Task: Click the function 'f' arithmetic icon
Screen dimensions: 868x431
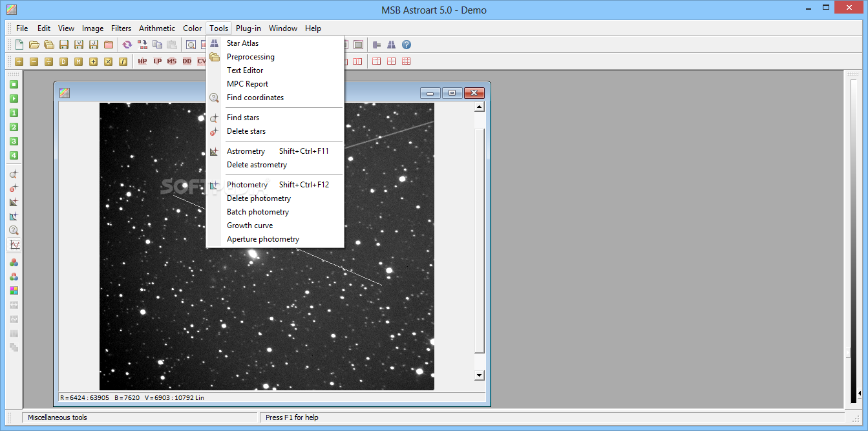Action: (123, 61)
